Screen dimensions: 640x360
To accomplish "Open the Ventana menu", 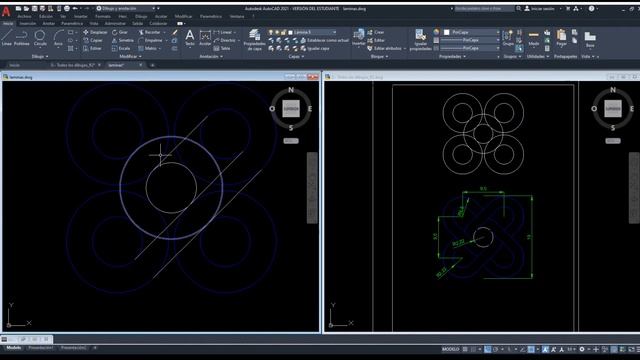I will click(237, 17).
